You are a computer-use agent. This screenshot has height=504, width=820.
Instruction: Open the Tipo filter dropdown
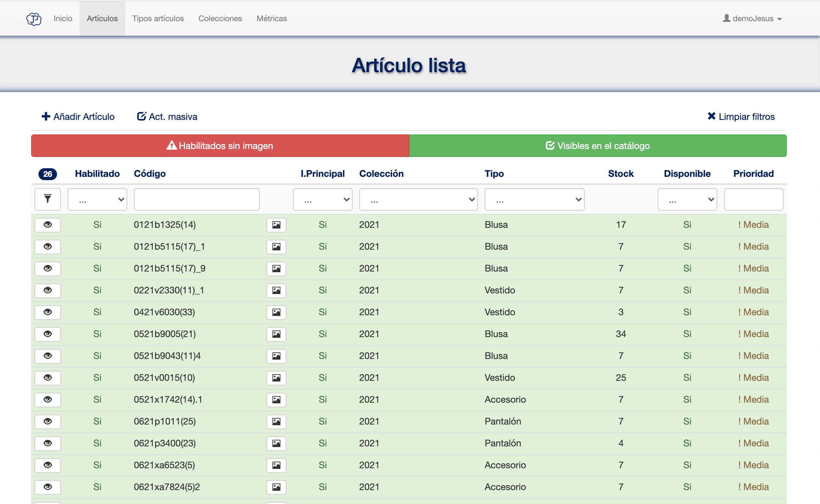[x=534, y=199]
